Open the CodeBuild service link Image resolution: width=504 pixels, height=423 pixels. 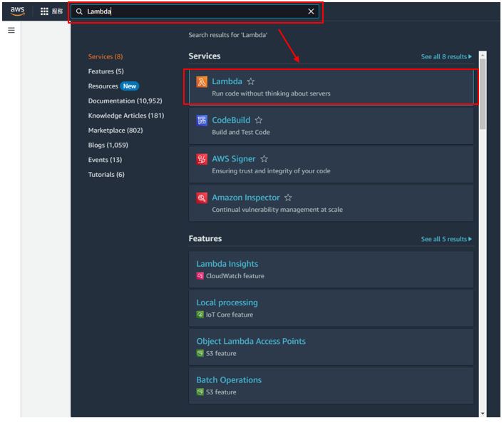pyautogui.click(x=231, y=120)
